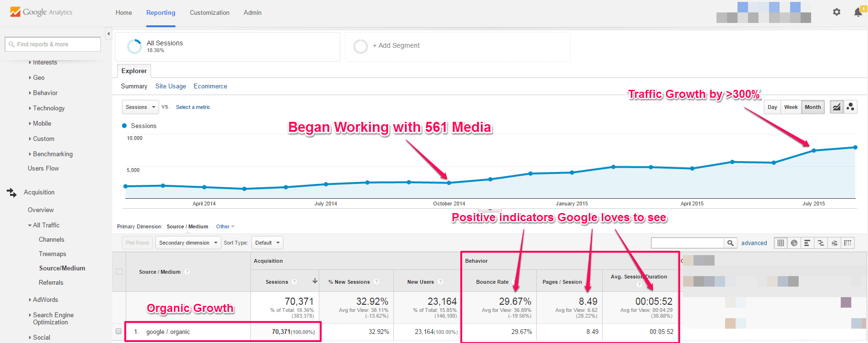Tick the select-all header checkbox
The image size is (868, 343).
[119, 271]
